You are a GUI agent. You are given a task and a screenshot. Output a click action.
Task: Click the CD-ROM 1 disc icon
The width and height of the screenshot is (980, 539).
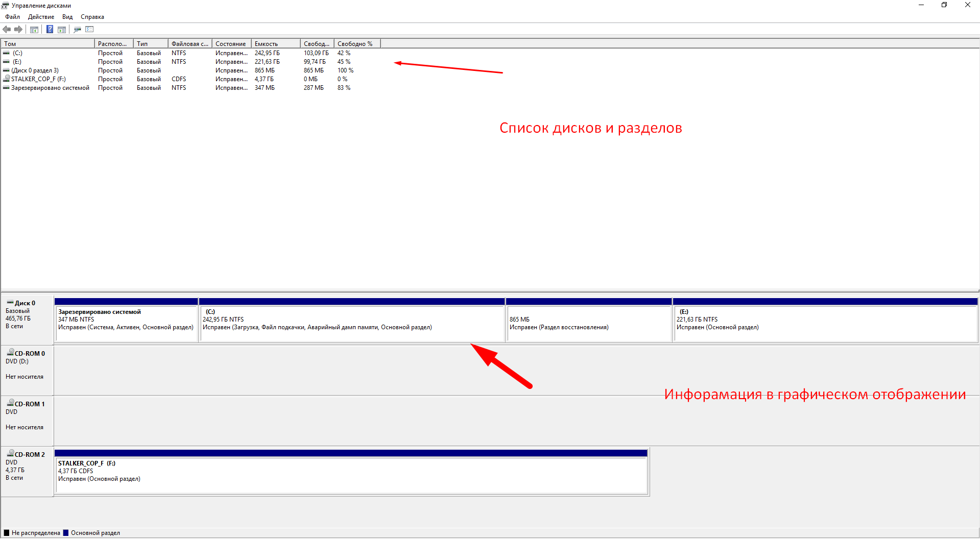10,403
